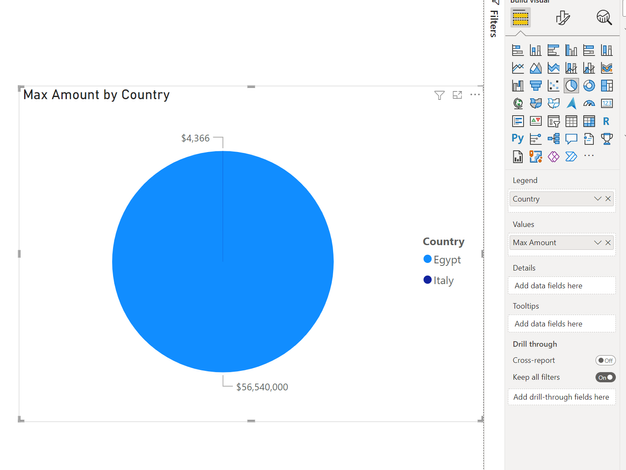The width and height of the screenshot is (626, 470).
Task: Select the Clustered bar chart visual
Action: tap(553, 50)
